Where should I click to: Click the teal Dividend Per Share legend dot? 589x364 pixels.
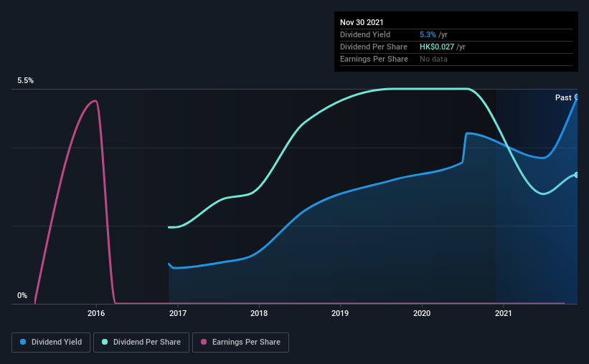pos(105,342)
